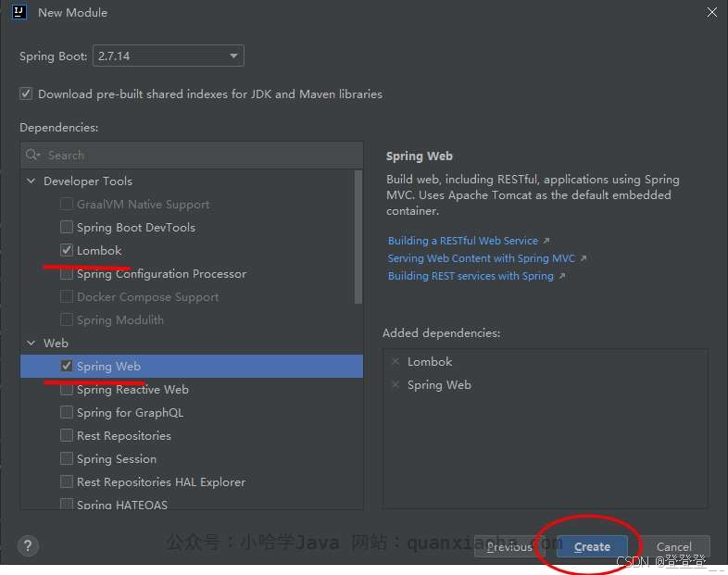Check Spring Reactive Web
This screenshot has width=728, height=575.
pyautogui.click(x=67, y=389)
